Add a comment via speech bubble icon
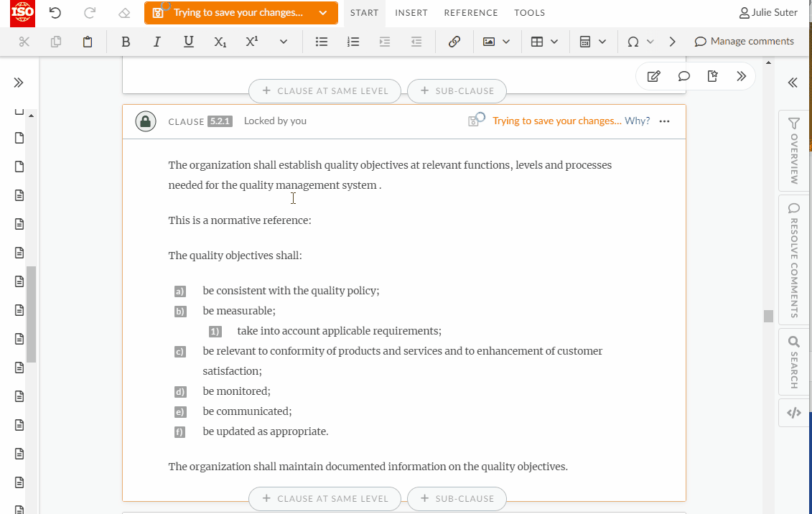812x514 pixels. 683,77
